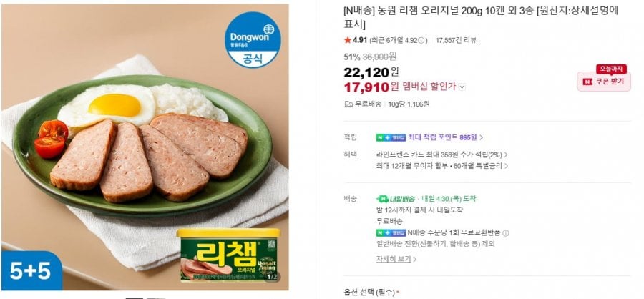Expand the 멤버십 할인가 price dropdown
The height and width of the screenshot is (299, 644).
(462, 87)
